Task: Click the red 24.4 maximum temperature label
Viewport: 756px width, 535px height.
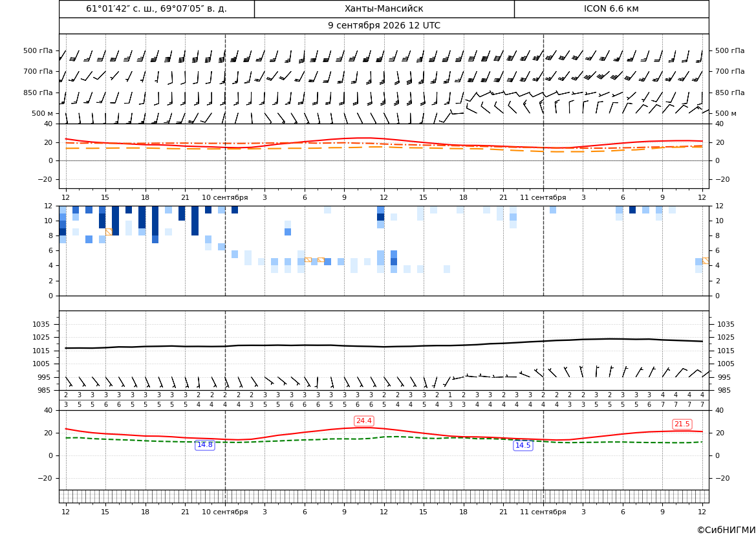Action: click(x=363, y=420)
